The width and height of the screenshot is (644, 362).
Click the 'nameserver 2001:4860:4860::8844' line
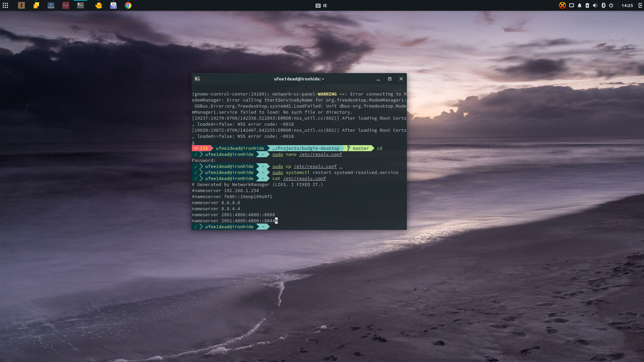point(233,221)
